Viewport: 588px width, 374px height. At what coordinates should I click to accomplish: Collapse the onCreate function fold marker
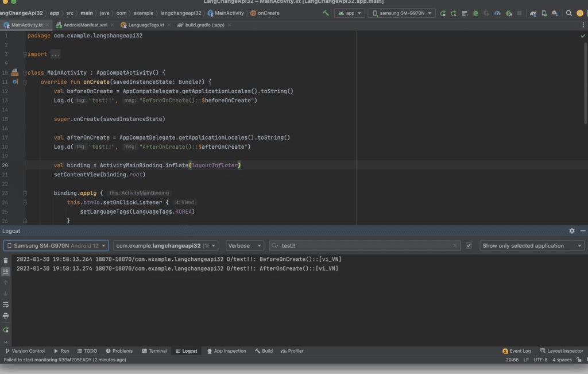[25, 82]
